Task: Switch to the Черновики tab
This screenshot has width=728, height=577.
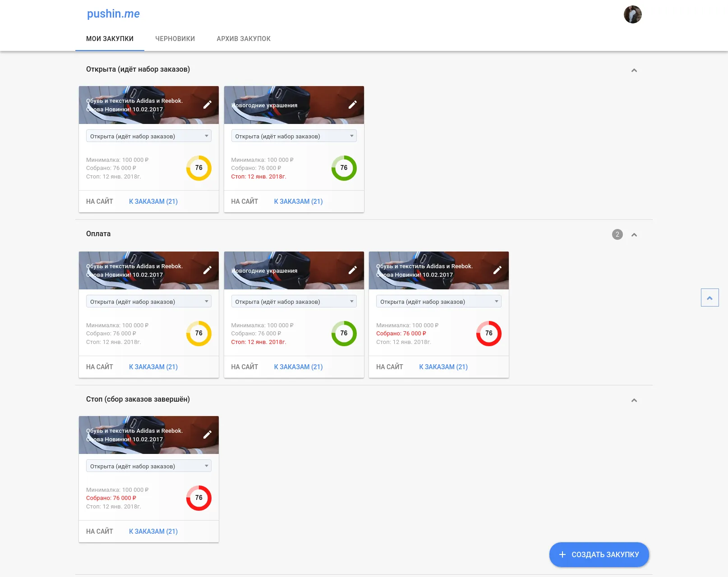Action: (x=175, y=39)
